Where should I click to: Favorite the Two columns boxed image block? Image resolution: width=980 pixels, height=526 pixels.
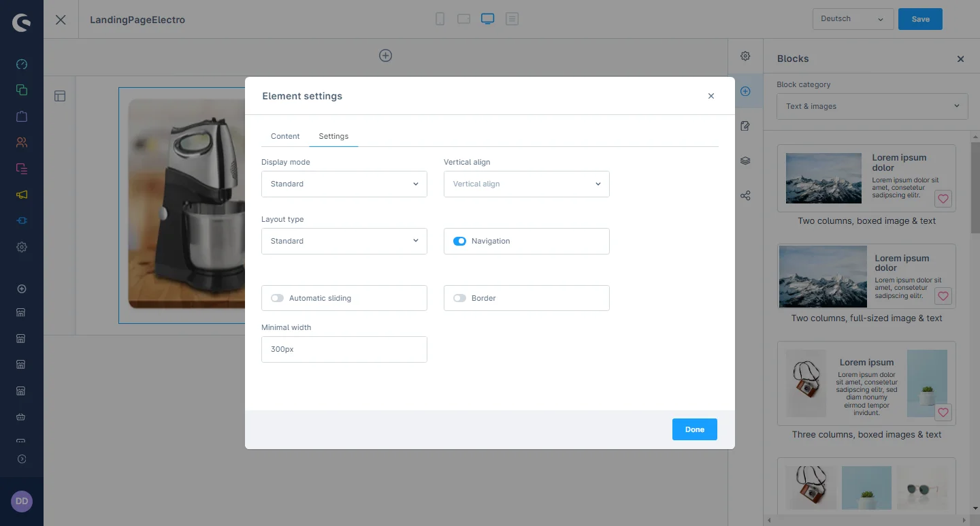point(943,199)
